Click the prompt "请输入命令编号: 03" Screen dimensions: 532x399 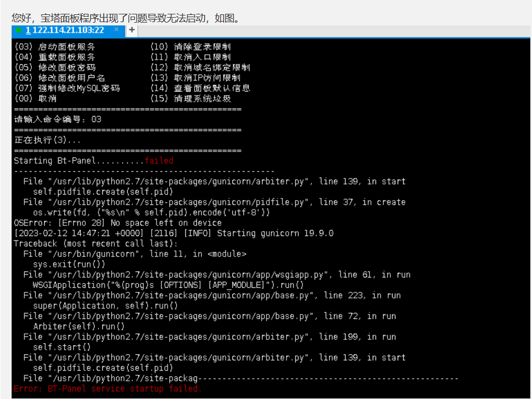tap(58, 119)
